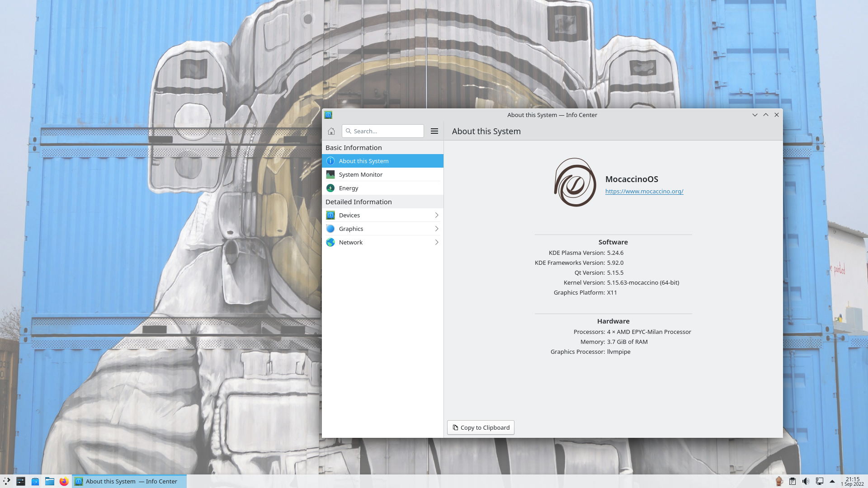The width and height of the screenshot is (868, 488).
Task: Open the audio volume tray applet
Action: (x=806, y=481)
